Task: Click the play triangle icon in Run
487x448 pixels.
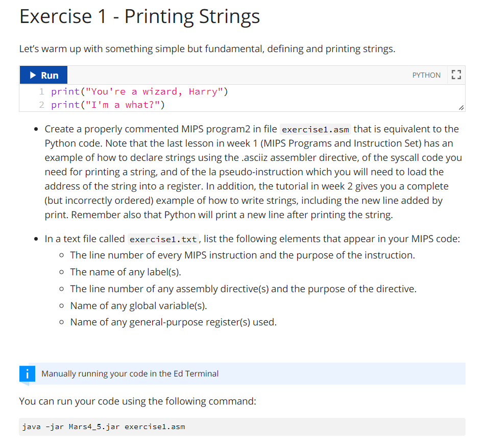Action: 33,75
